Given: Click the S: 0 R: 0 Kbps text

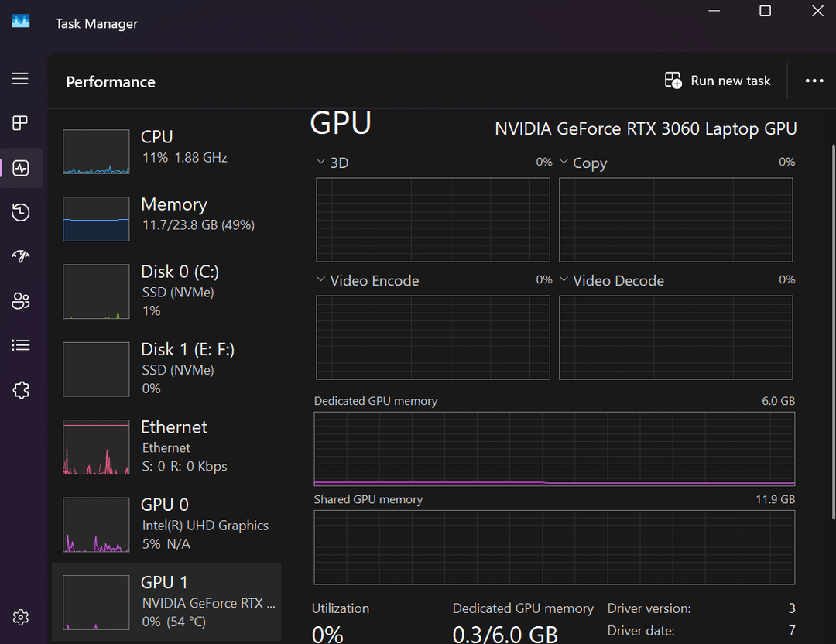Looking at the screenshot, I should point(184,467).
